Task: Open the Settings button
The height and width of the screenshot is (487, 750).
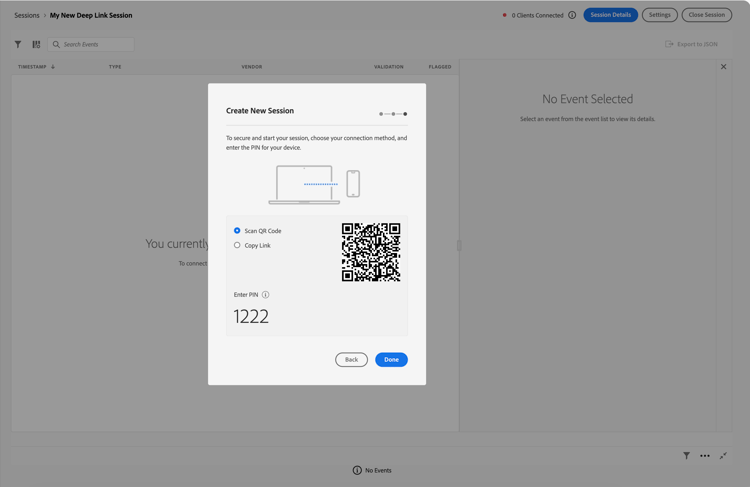Action: click(660, 15)
